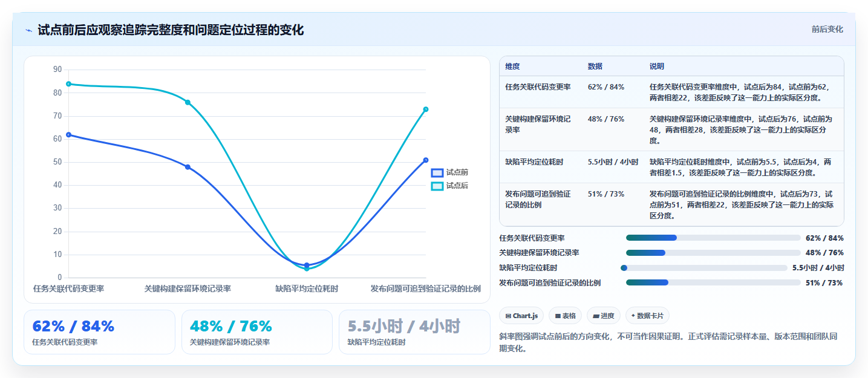
Task: Click table cell 5.5小时 / 4小时
Action: click(x=613, y=162)
